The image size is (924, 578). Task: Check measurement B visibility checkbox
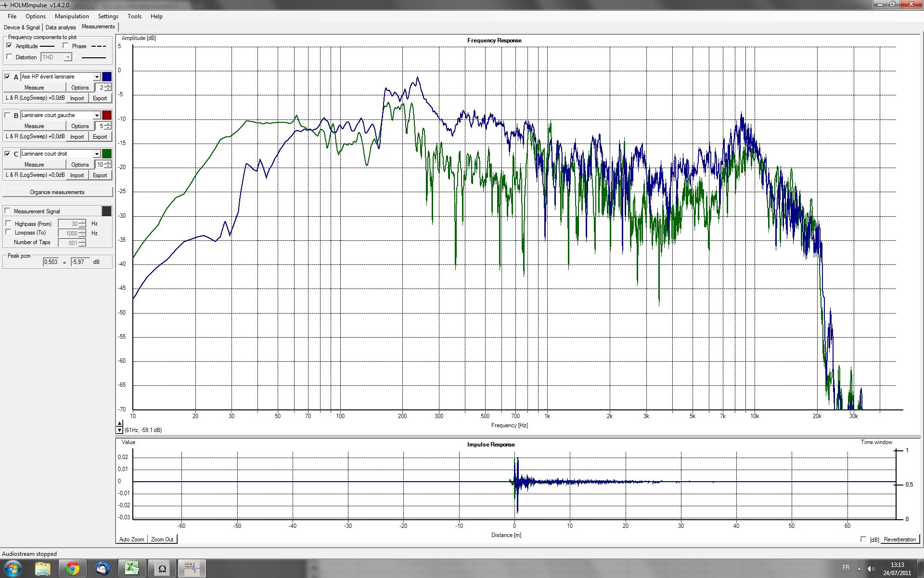pyautogui.click(x=7, y=115)
